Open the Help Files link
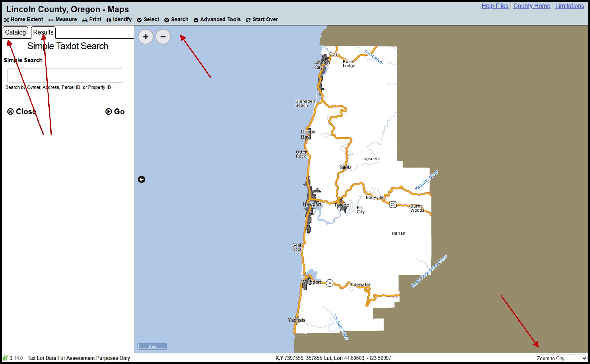The height and width of the screenshot is (364, 590). [x=495, y=6]
